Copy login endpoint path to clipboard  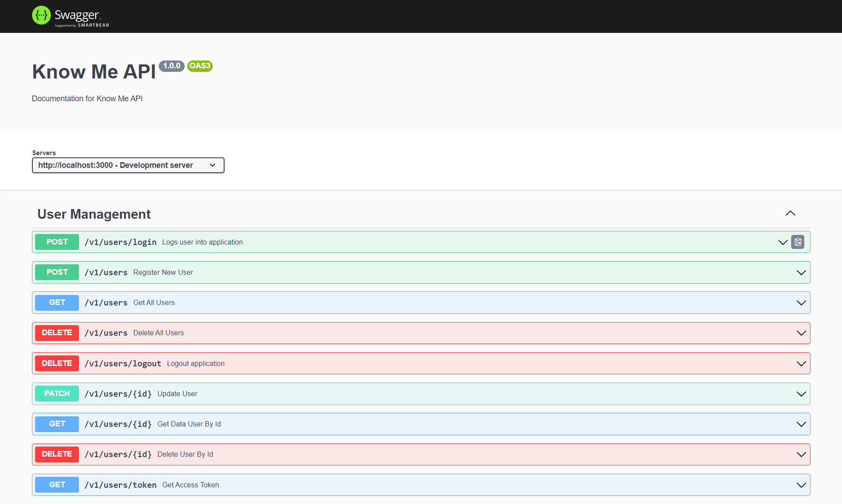pyautogui.click(x=798, y=242)
